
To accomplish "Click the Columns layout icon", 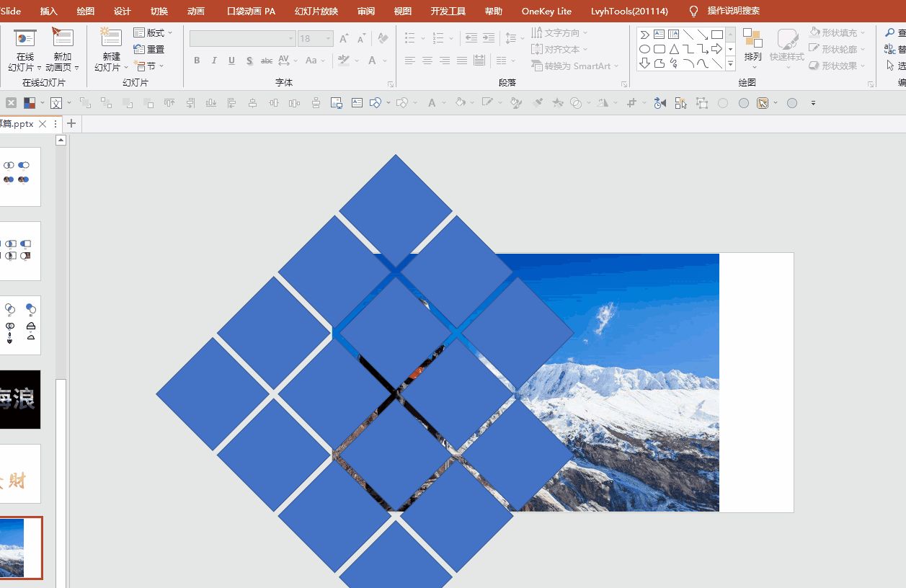I will (x=502, y=61).
